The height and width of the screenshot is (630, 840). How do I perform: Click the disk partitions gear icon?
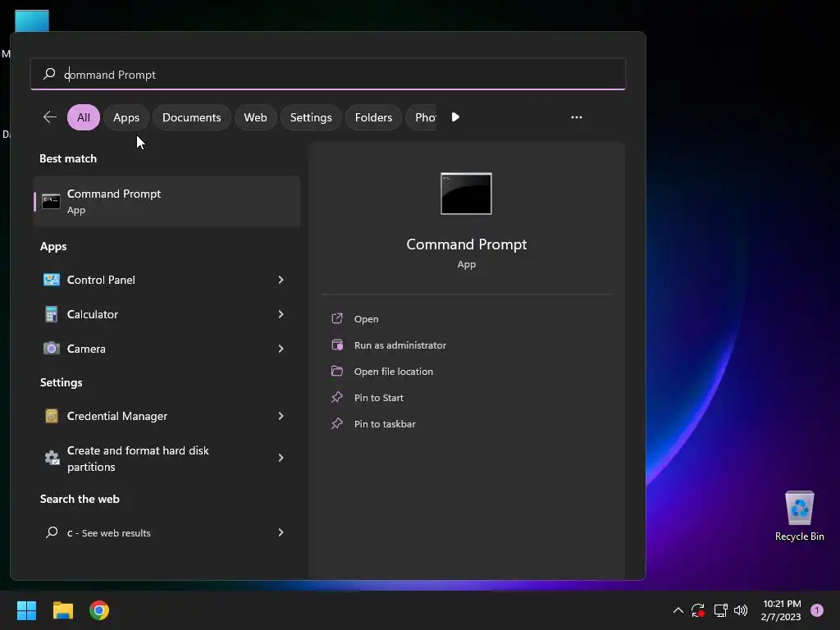click(x=52, y=458)
